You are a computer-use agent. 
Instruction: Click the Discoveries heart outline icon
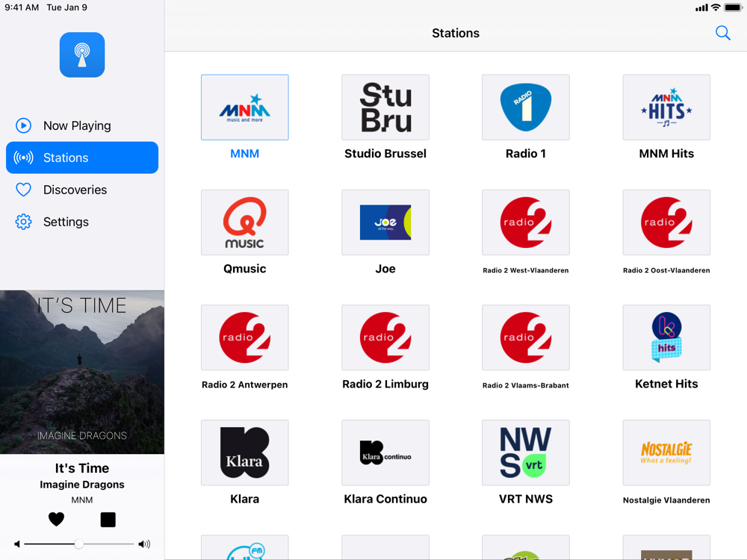(23, 190)
